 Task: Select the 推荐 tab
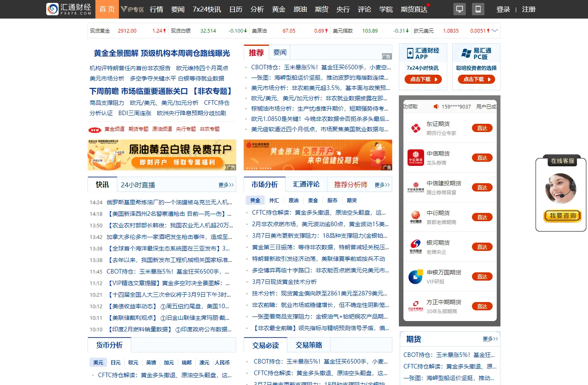click(x=256, y=52)
